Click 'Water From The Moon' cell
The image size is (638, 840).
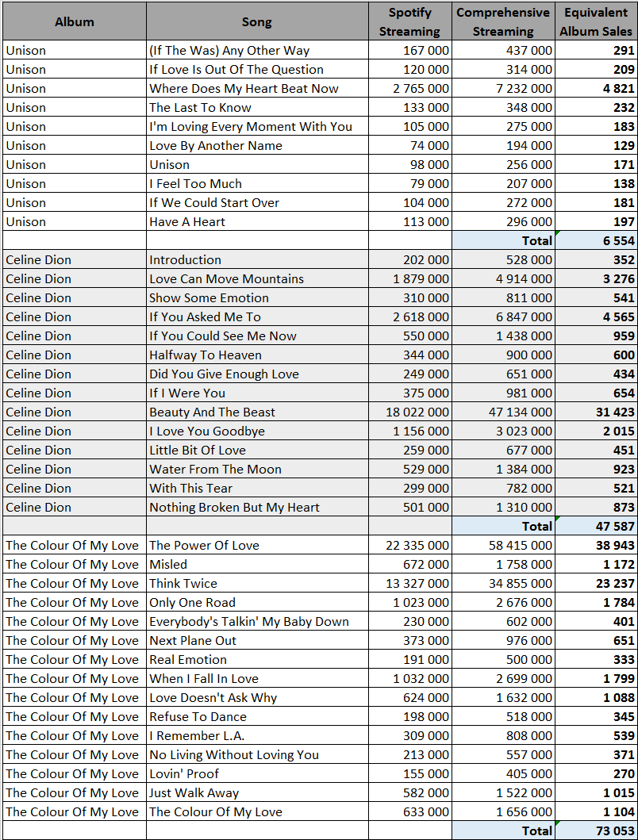257,469
